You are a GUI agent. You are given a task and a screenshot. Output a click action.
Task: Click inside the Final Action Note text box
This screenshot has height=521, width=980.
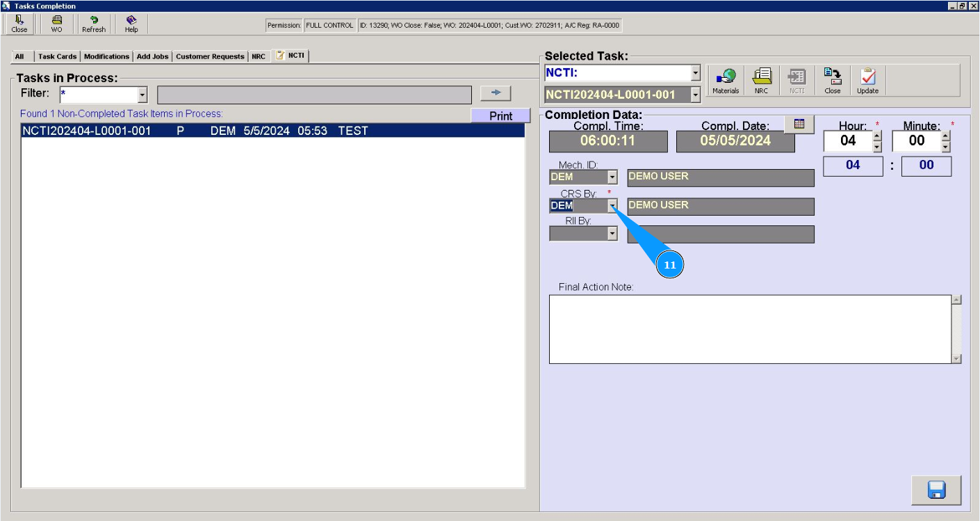[x=750, y=329]
